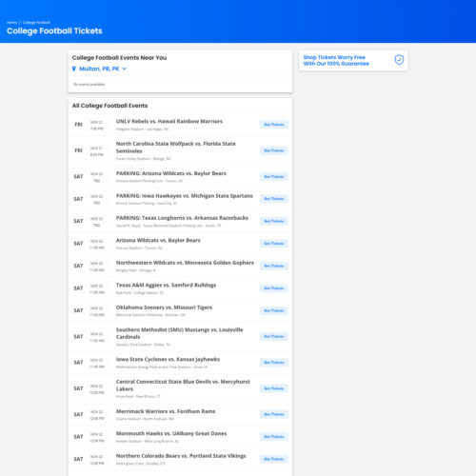Open Northwestern Wildcats vs. Minnesota Golden Gophers
Image resolution: width=476 pixels, height=476 pixels.
(x=185, y=263)
